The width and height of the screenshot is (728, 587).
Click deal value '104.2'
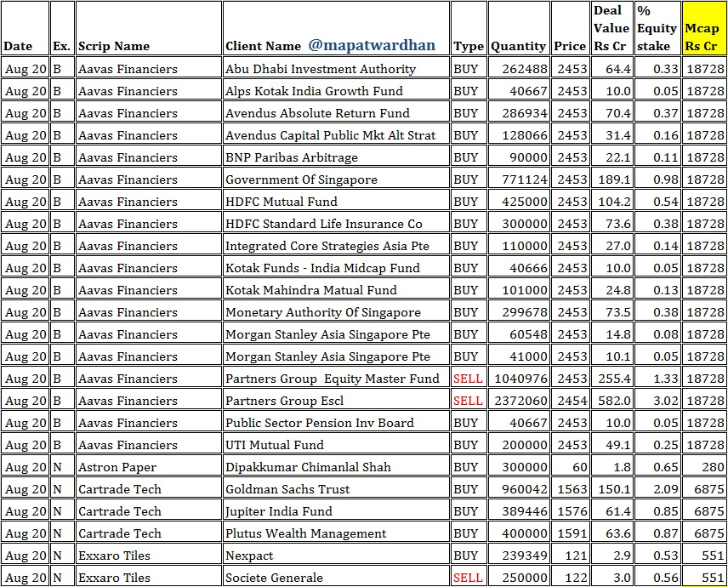tap(614, 202)
